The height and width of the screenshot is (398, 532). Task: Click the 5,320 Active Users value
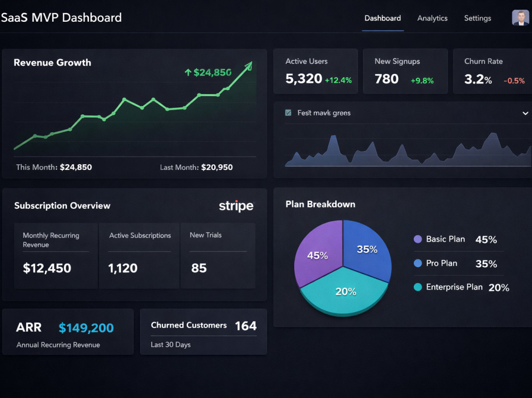[304, 79]
